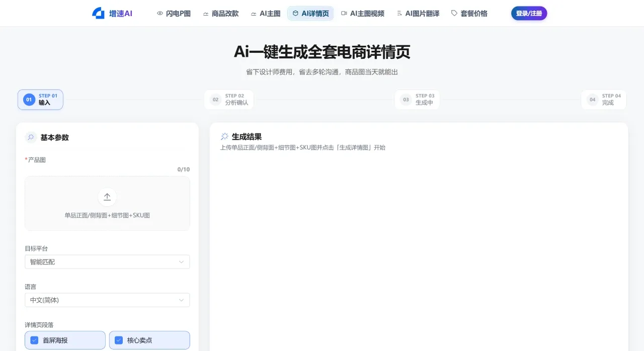Uncheck the 核心卖点 checkbox

coord(119,340)
